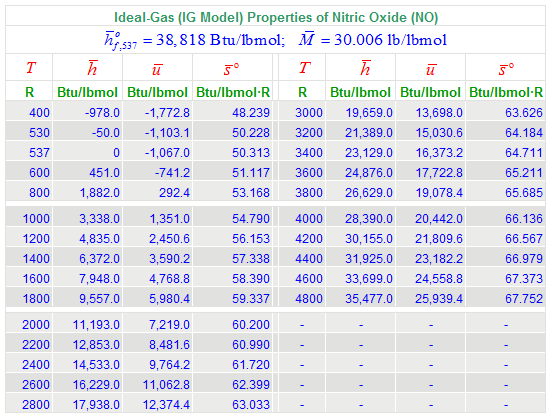This screenshot has width=551, height=418.
Task: Click the enthalpy value 11,193.0 at 2000 R
Action: tap(96, 325)
